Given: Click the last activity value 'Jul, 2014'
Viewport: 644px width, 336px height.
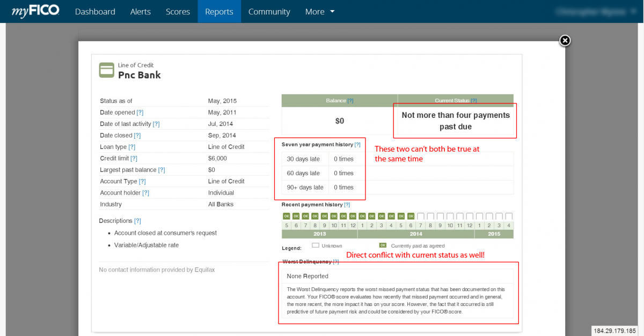Looking at the screenshot, I should pos(221,124).
